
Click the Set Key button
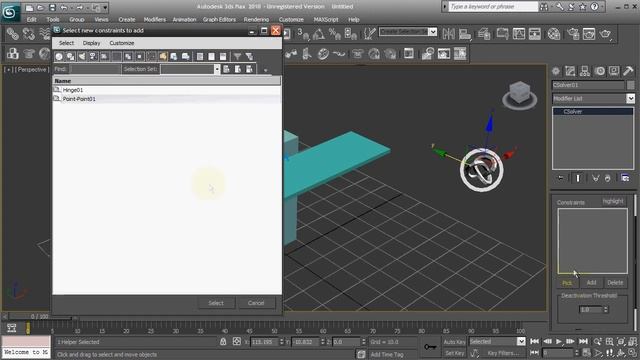[454, 353]
